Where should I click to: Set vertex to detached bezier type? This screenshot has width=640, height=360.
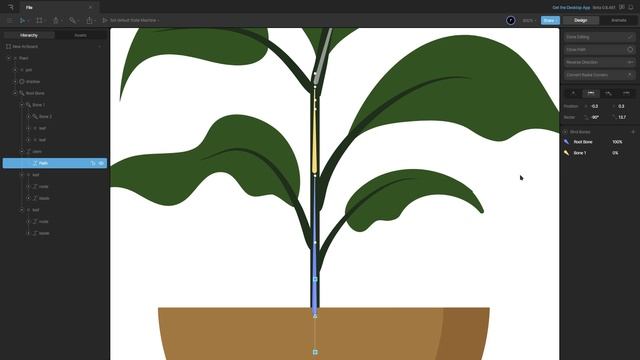click(x=608, y=93)
